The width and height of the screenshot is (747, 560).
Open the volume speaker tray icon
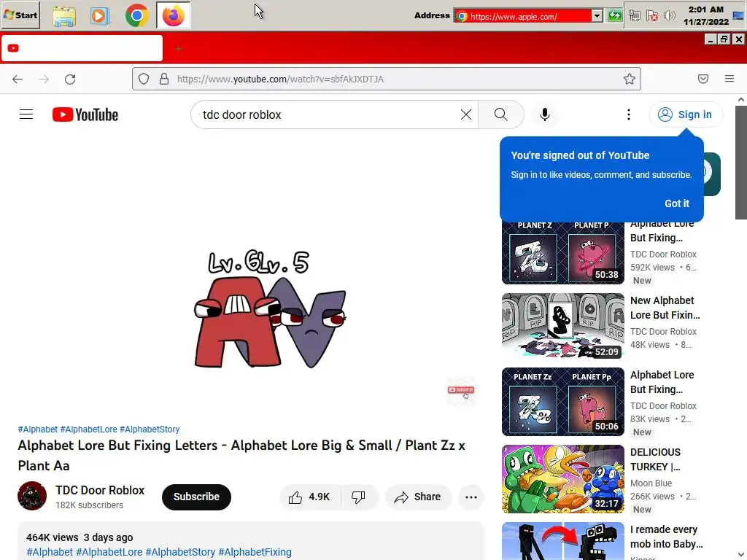(x=670, y=16)
